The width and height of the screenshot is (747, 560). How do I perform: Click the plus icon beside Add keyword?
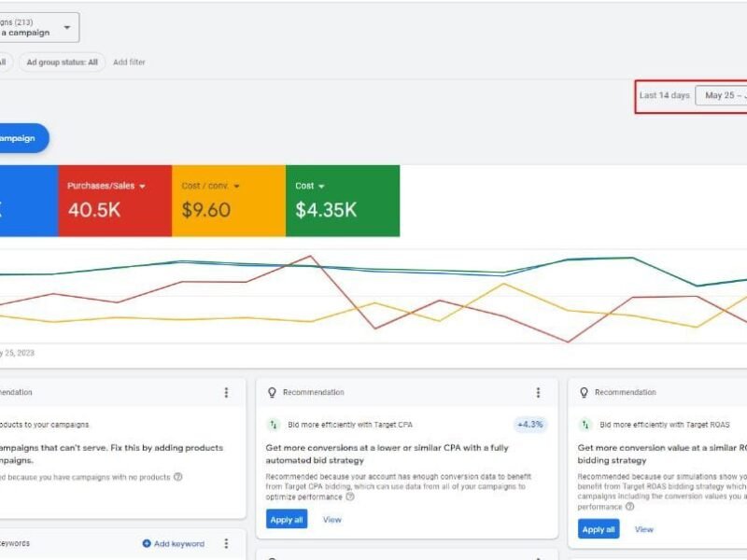pos(147,543)
